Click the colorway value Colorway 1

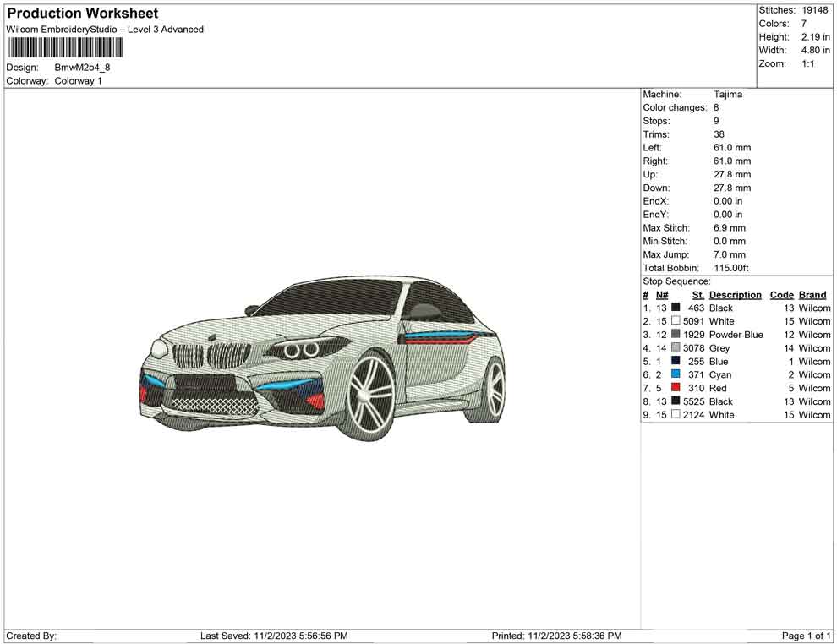click(78, 81)
